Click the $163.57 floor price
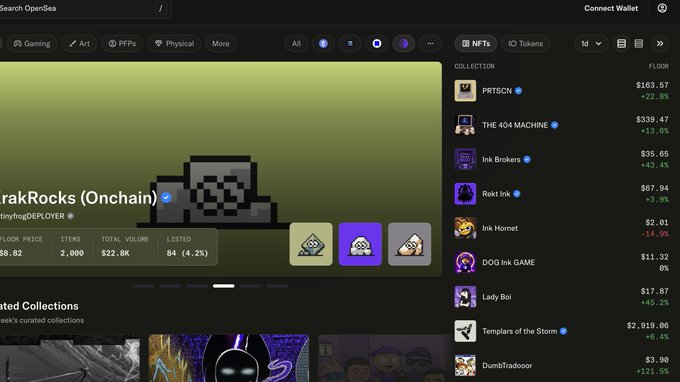The width and height of the screenshot is (680, 382). [x=652, y=85]
